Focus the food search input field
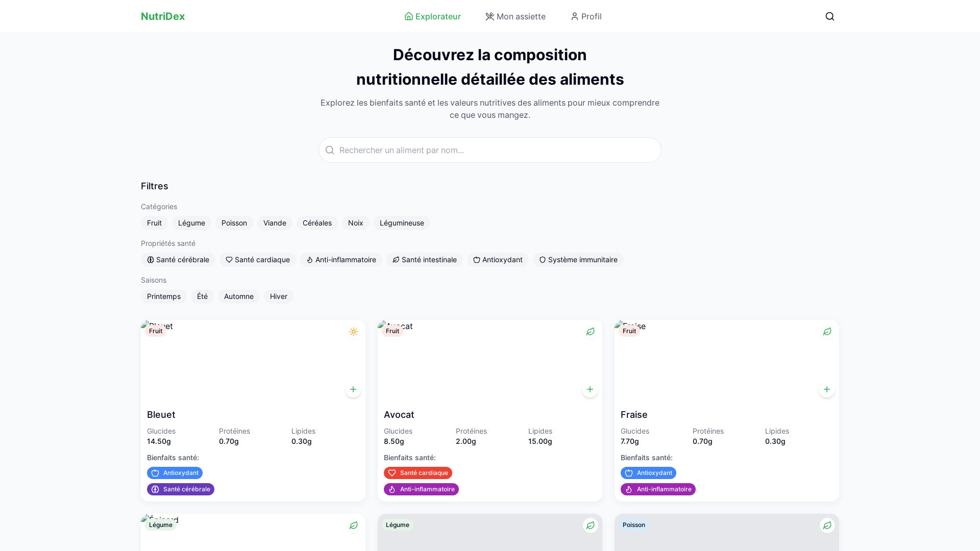 click(x=490, y=150)
